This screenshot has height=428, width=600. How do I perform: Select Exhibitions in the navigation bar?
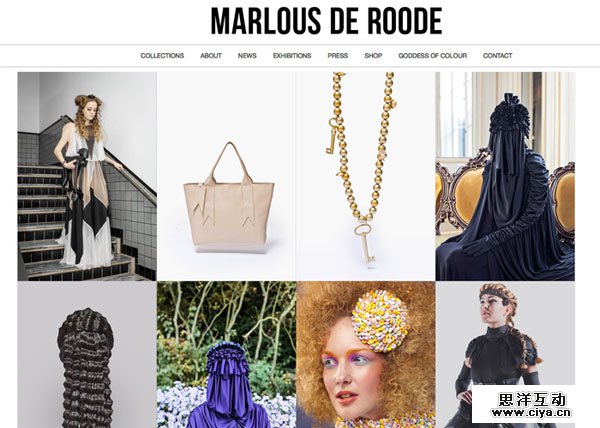pyautogui.click(x=292, y=56)
